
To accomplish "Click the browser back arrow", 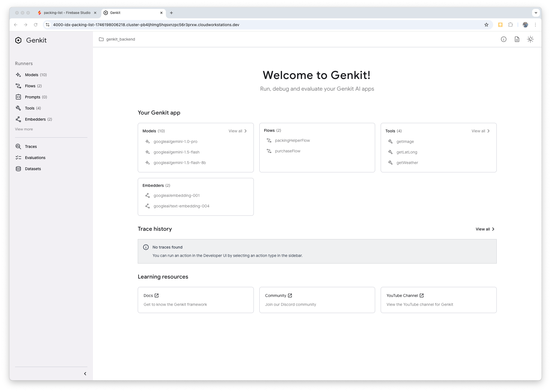I will [x=16, y=25].
